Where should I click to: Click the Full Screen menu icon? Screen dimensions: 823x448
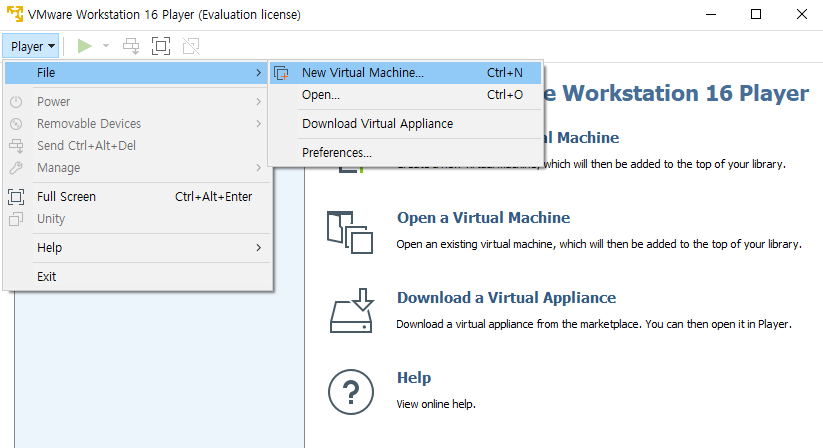coord(16,197)
